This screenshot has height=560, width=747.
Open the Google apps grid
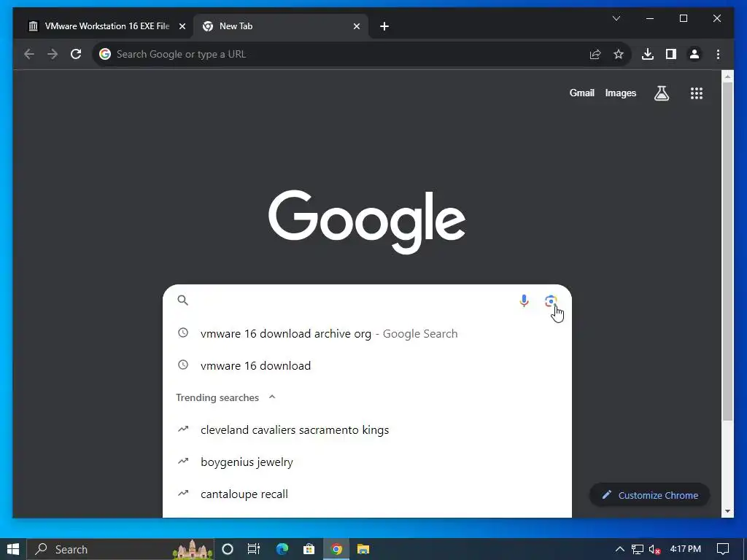[697, 93]
